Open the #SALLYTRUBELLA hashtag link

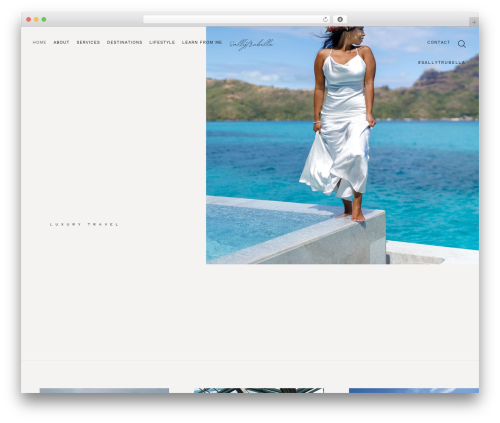coord(441,62)
